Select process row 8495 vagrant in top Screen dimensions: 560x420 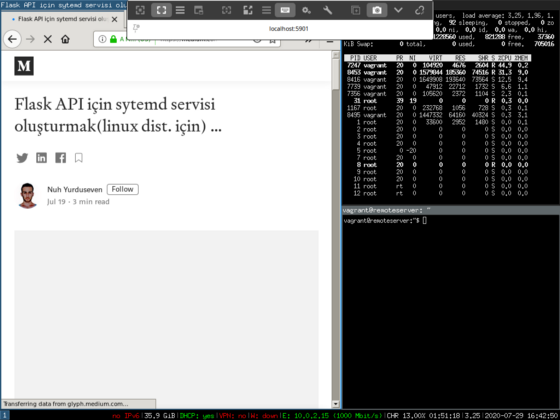(437, 115)
